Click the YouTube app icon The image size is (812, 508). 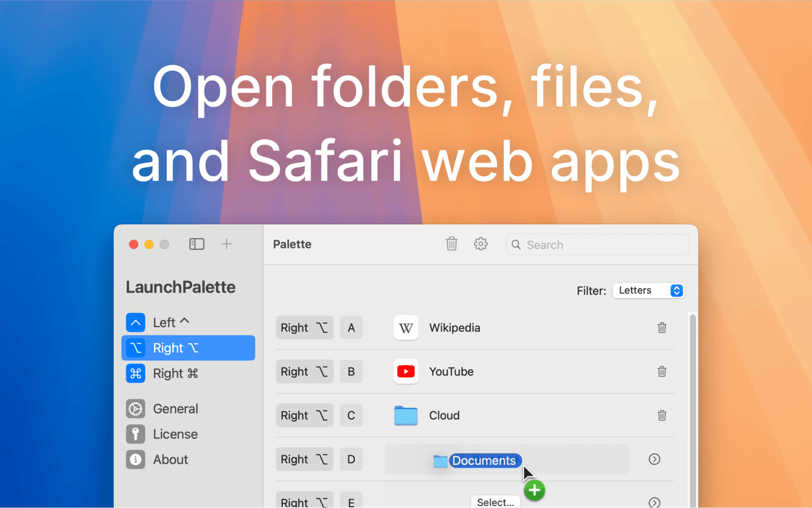tap(406, 372)
